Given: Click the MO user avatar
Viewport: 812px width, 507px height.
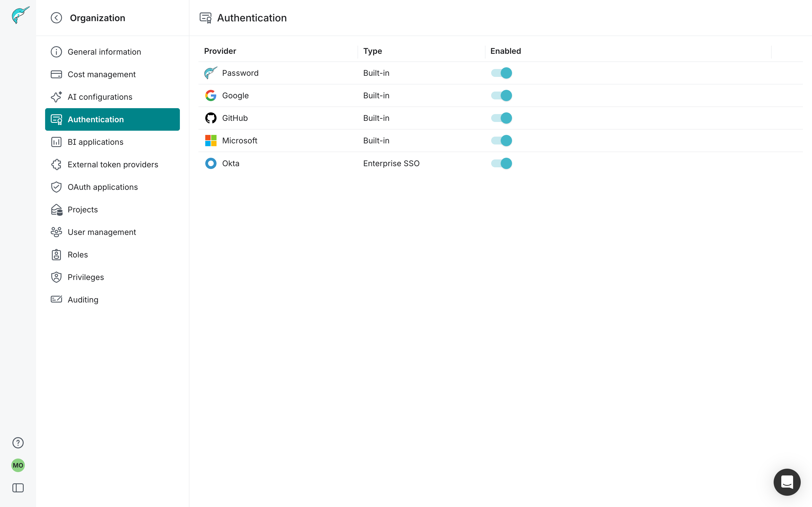Looking at the screenshot, I should click(18, 465).
